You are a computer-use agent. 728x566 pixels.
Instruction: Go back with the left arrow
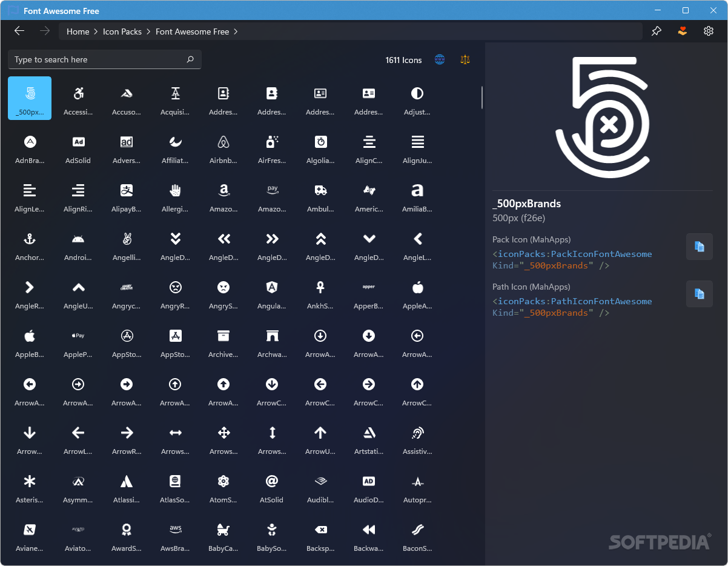click(19, 32)
